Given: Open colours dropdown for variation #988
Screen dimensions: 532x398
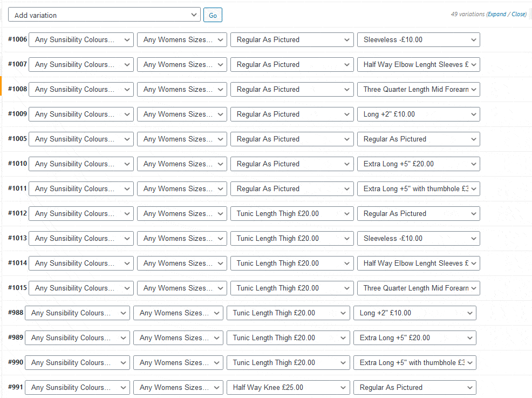Looking at the screenshot, I should pos(77,313).
